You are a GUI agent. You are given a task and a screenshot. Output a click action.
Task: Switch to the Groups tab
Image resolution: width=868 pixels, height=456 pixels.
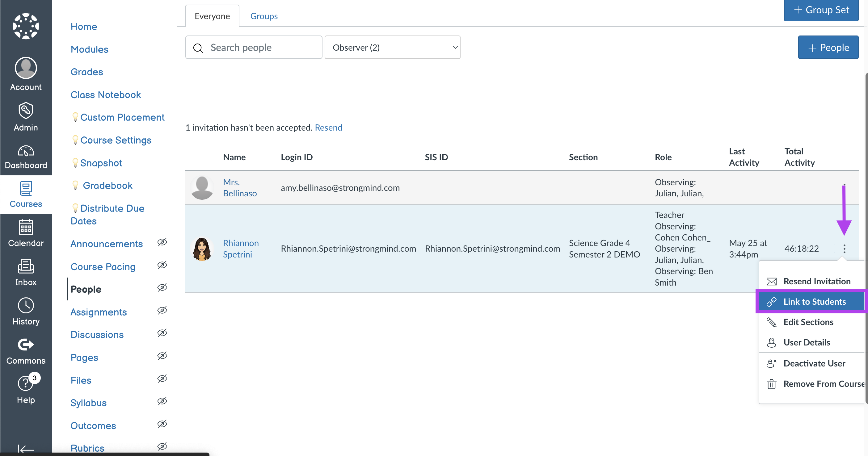264,16
